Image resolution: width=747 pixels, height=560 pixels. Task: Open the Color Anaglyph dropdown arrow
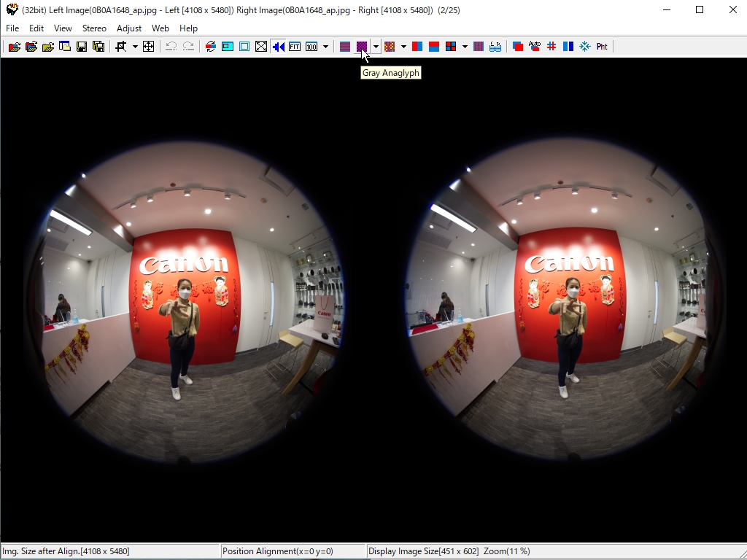403,46
